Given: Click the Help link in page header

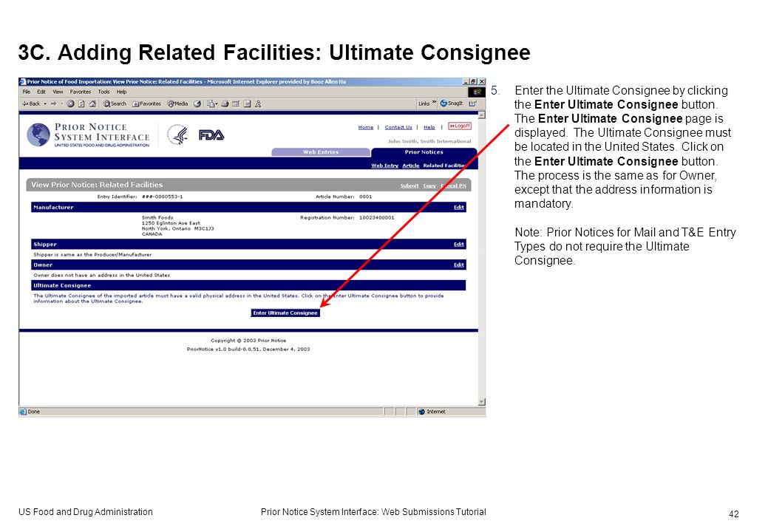Looking at the screenshot, I should point(429,127).
